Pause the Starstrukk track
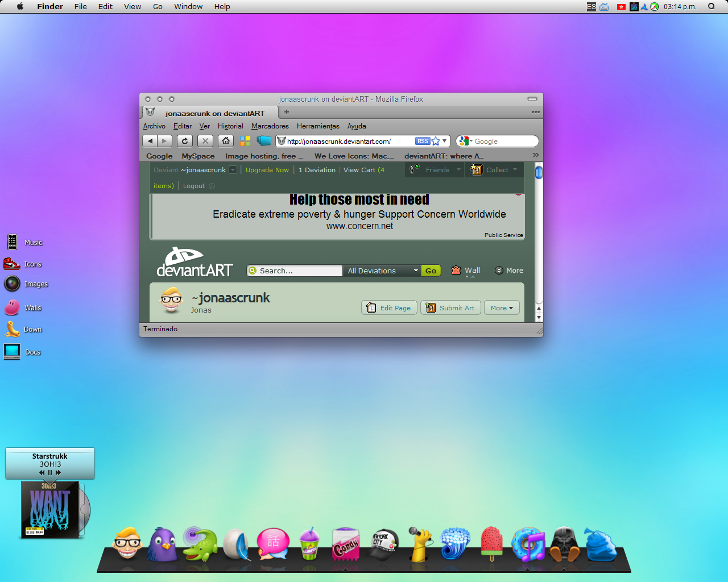The height and width of the screenshot is (582, 728). tap(50, 472)
